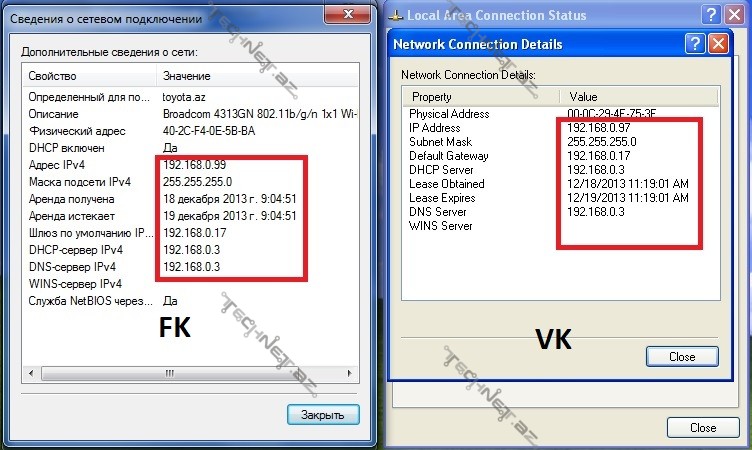Screen dimensions: 752x450
Task: Click right arrow of horizontal scrollbar
Action: click(349, 373)
